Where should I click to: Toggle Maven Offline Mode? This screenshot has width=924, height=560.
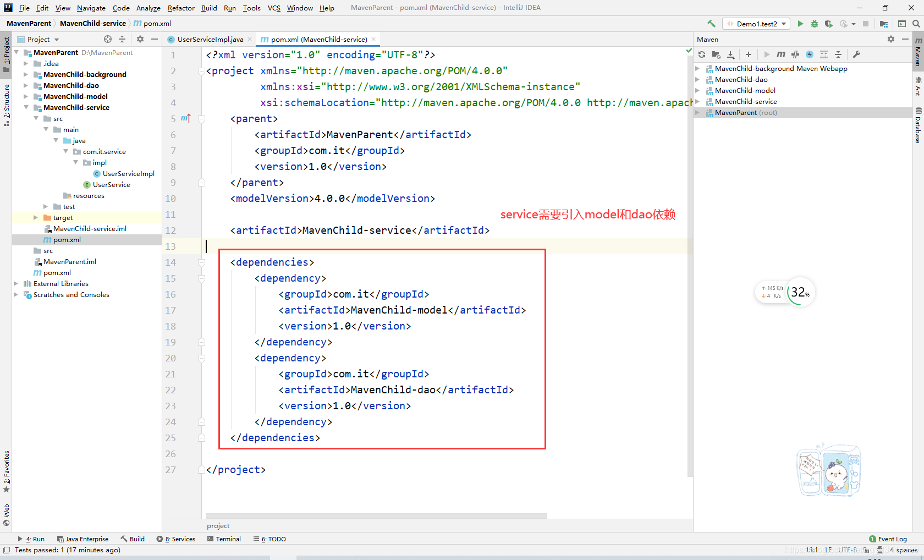point(795,54)
